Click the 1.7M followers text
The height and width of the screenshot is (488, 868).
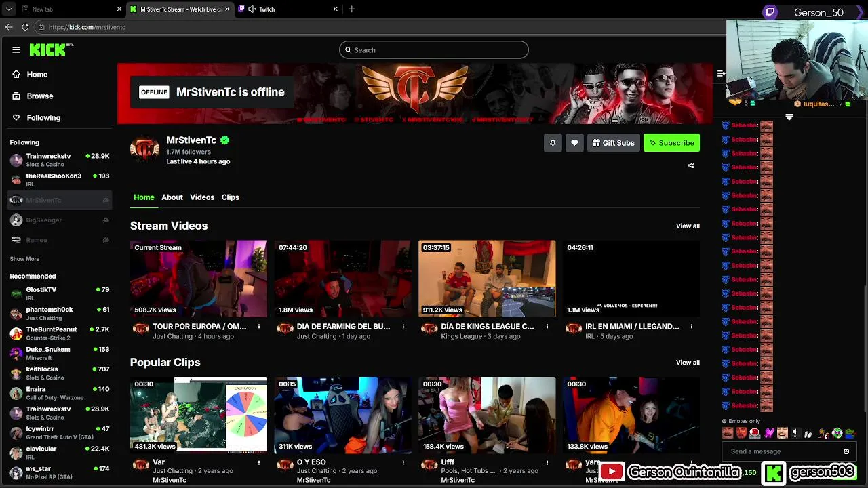click(189, 152)
